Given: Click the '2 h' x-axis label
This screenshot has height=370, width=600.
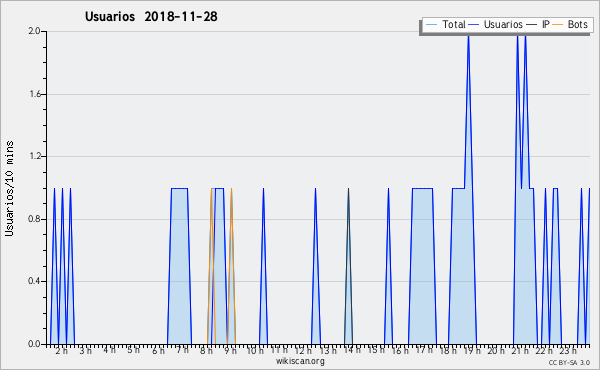Looking at the screenshot, I should [x=62, y=351].
